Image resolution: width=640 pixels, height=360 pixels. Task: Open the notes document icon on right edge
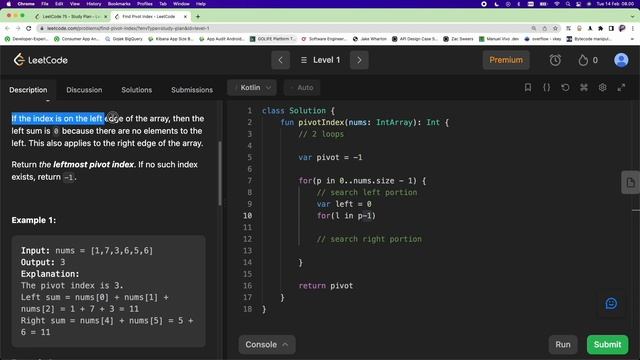pyautogui.click(x=630, y=182)
